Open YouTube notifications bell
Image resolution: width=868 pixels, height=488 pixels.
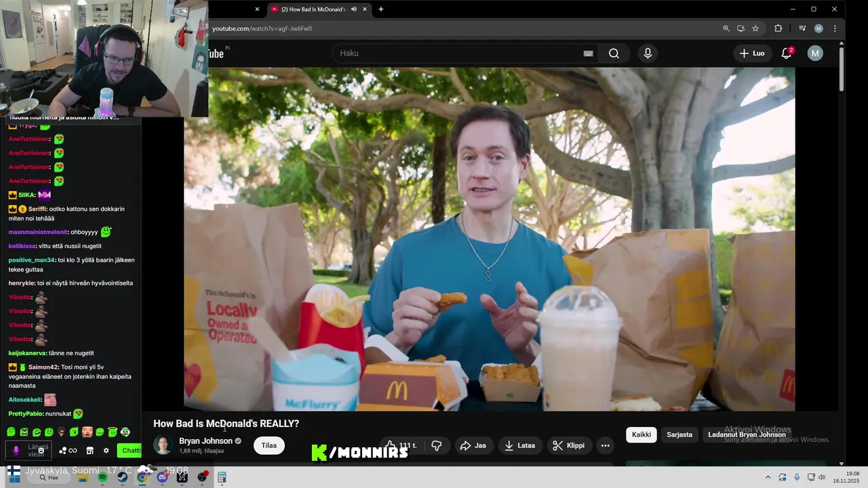[x=787, y=54]
